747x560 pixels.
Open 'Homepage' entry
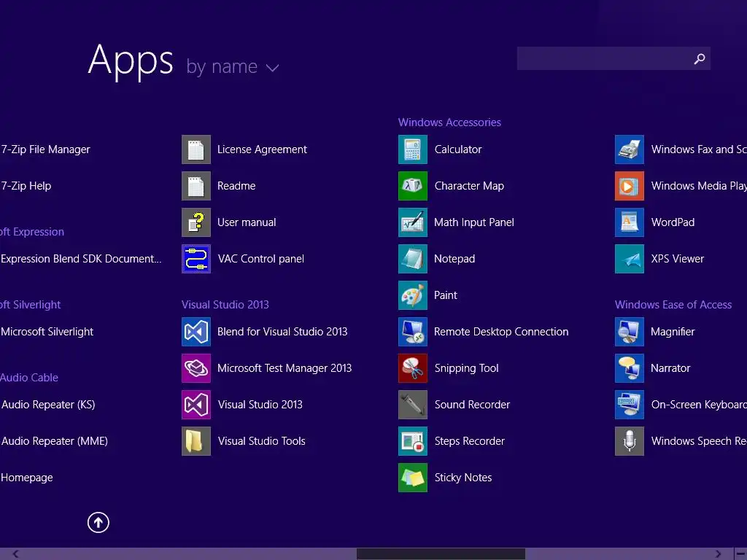point(27,478)
